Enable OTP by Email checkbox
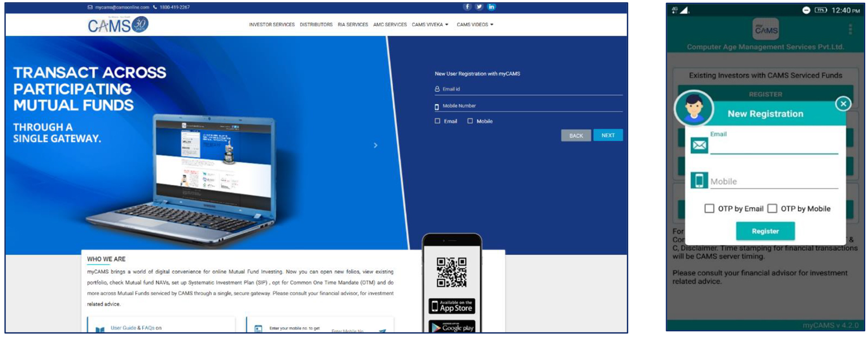Screen dimensions: 868x339 tap(709, 209)
